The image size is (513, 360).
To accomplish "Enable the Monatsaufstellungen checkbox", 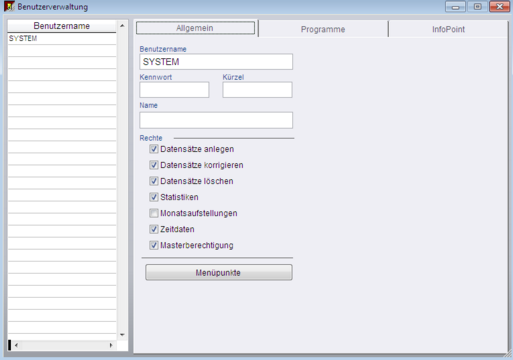I will [154, 213].
